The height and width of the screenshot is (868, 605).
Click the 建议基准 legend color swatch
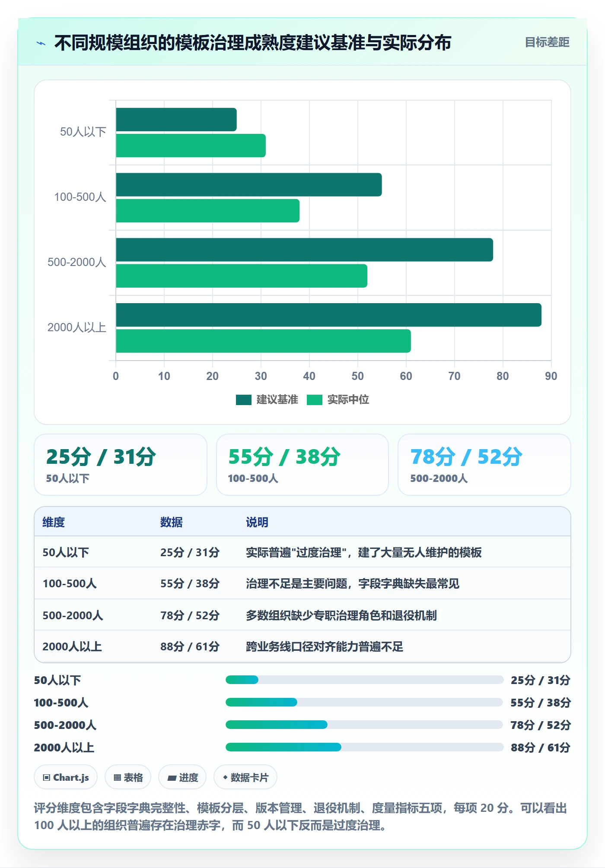[x=243, y=400]
